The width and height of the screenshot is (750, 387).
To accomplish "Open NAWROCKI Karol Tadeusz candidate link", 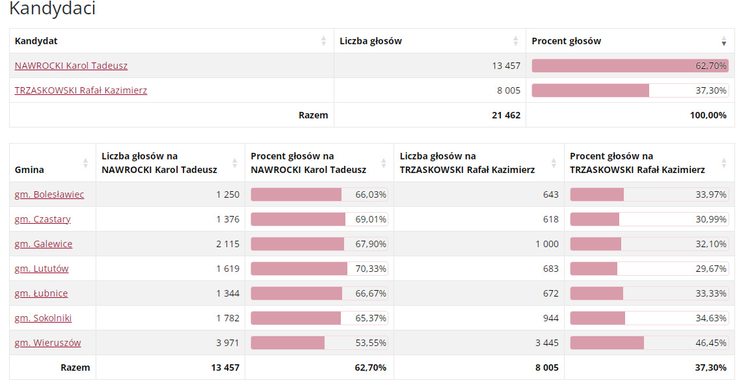I will click(71, 66).
